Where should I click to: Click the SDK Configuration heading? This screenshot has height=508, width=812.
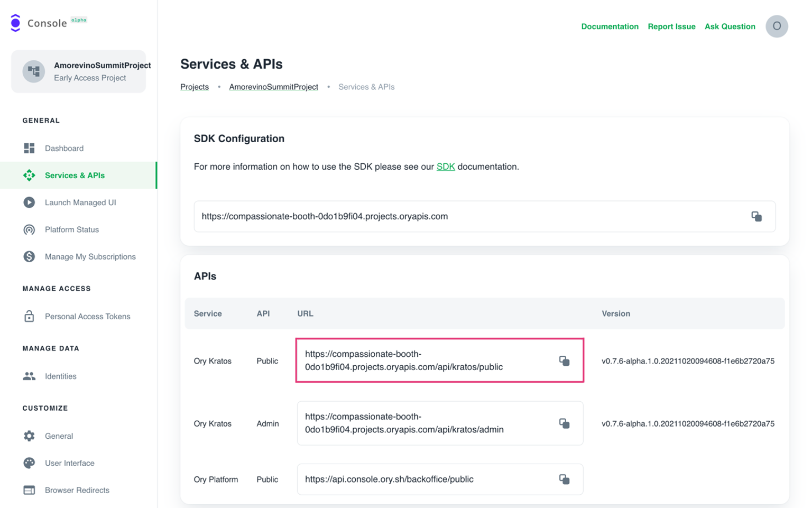pyautogui.click(x=239, y=138)
